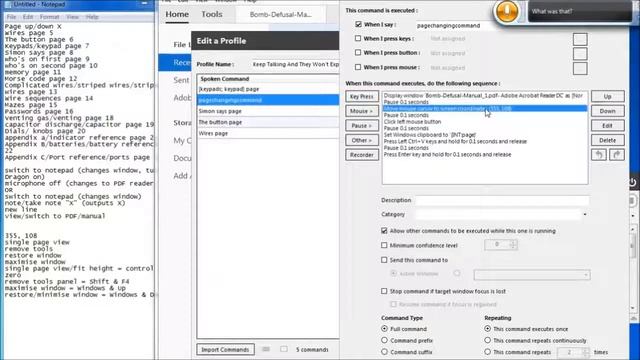This screenshot has height=360, width=640.
Task: Click the 'Up' button
Action: [x=607, y=96]
